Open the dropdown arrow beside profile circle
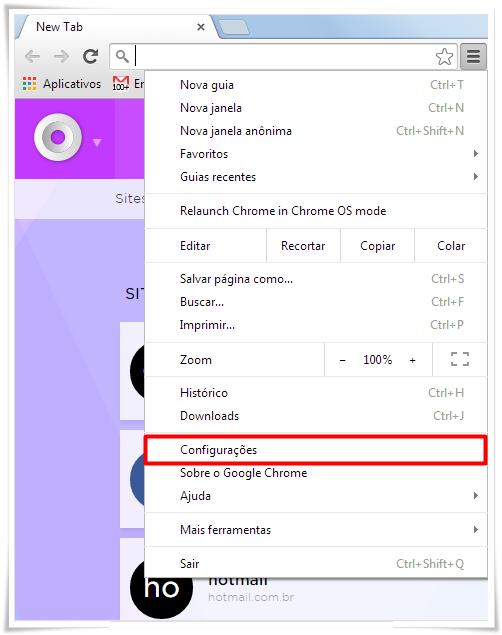Screen dimensions: 502x635 coord(97,143)
